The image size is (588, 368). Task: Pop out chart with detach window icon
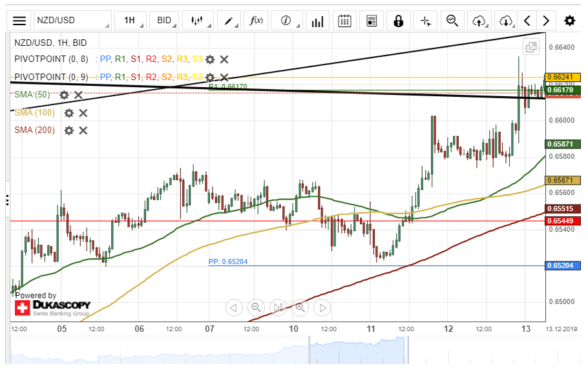click(x=531, y=47)
